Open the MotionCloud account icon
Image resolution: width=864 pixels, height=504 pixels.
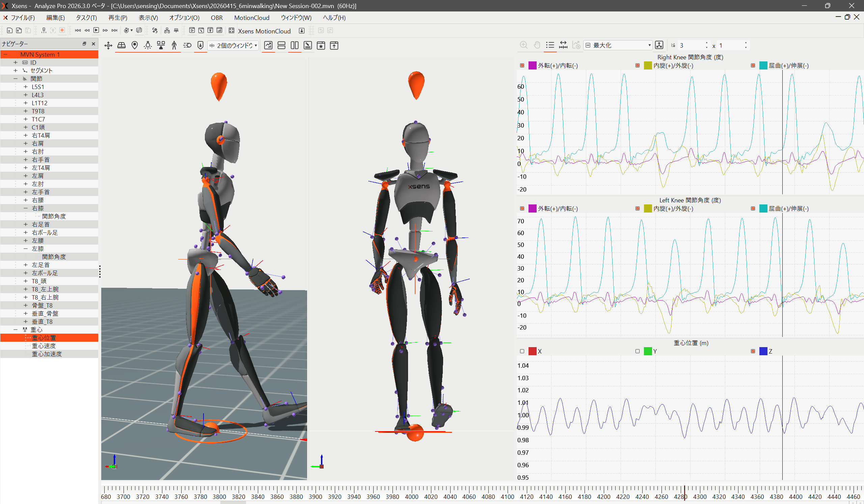click(x=302, y=31)
